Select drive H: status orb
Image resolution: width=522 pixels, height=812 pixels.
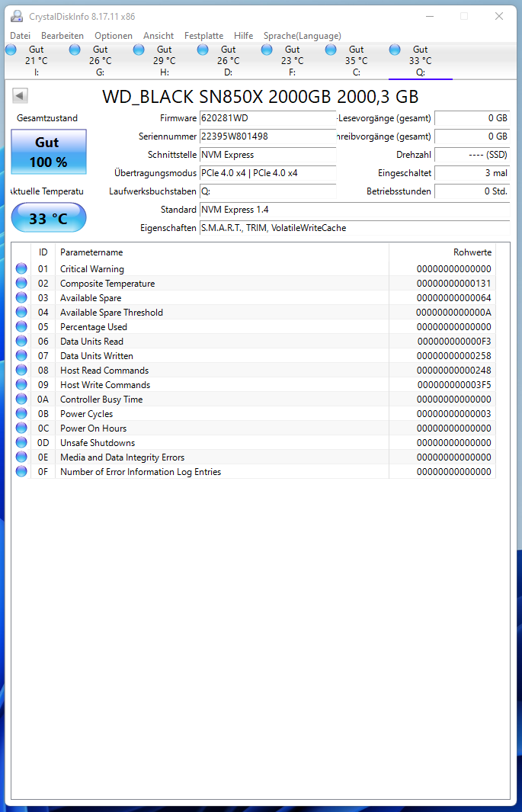click(139, 50)
